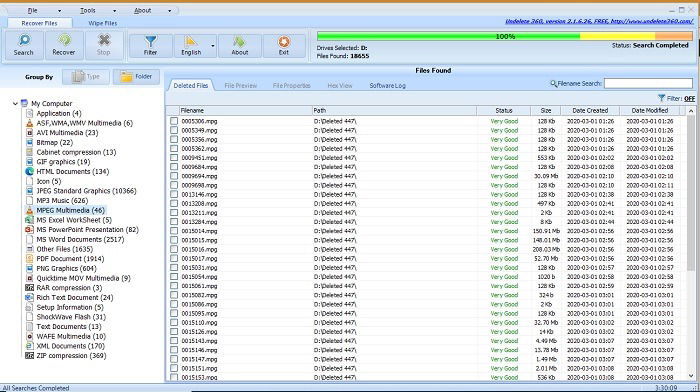Open the Software Log tab

click(388, 85)
